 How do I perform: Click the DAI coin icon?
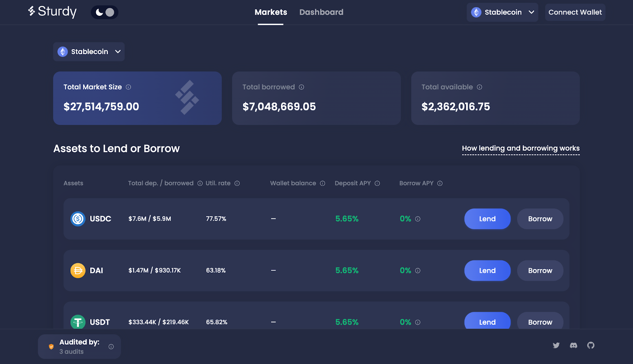(x=78, y=271)
